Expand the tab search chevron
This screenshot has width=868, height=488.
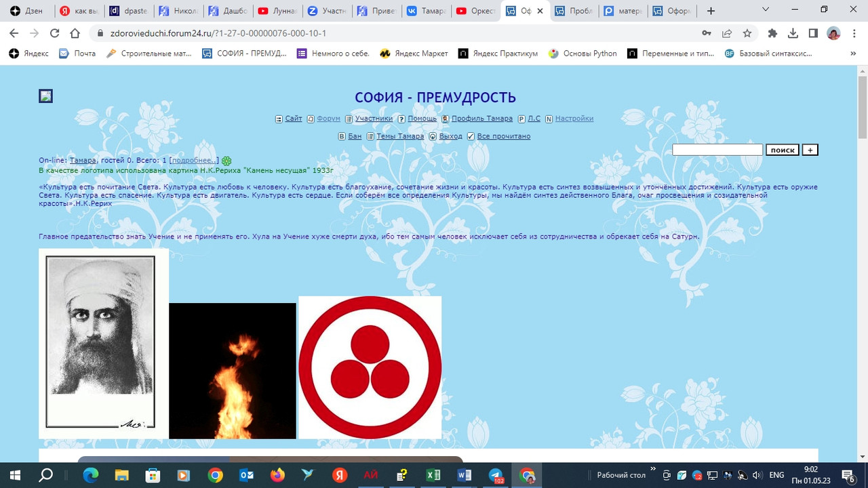tap(766, 10)
